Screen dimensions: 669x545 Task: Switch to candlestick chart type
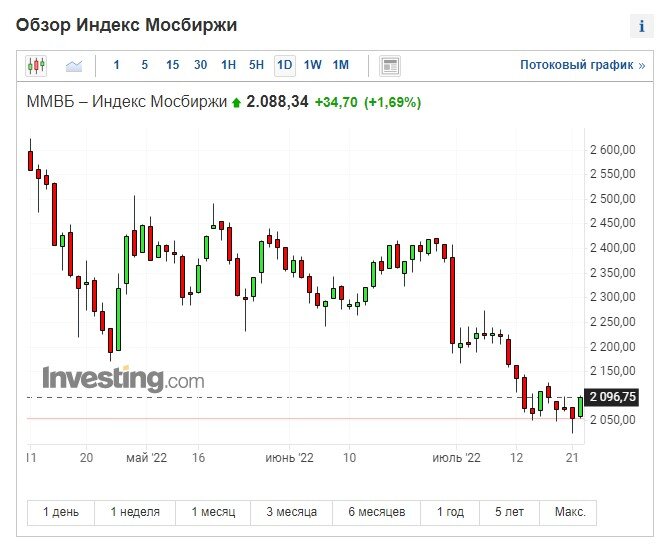pyautogui.click(x=36, y=66)
